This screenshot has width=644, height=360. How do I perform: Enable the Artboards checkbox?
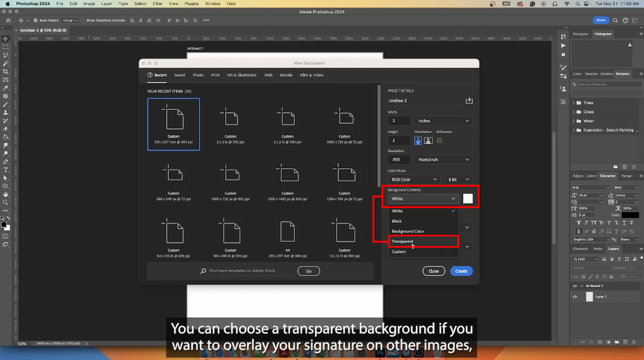(x=439, y=140)
